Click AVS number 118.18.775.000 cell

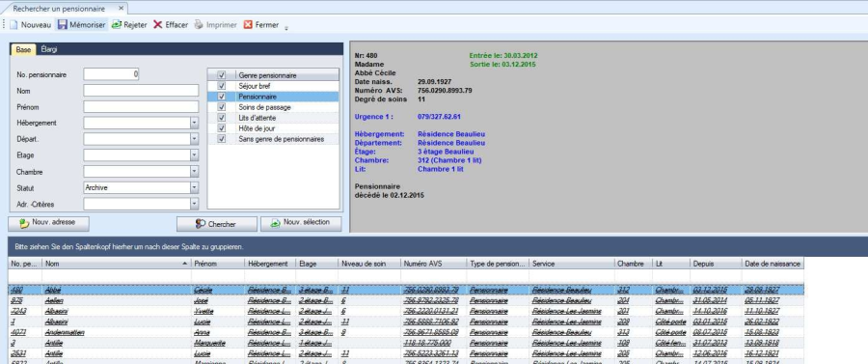tap(433, 343)
